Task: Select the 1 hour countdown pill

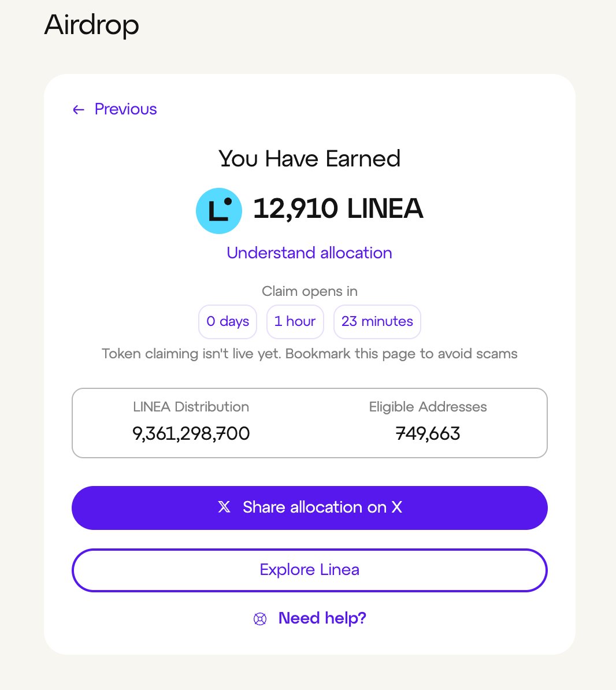Action: coord(295,322)
